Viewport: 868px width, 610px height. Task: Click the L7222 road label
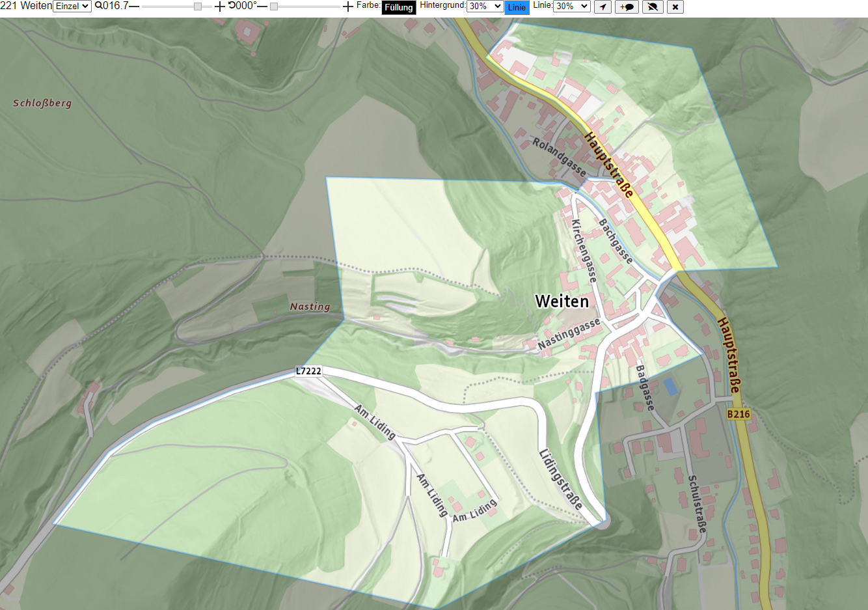(x=308, y=371)
